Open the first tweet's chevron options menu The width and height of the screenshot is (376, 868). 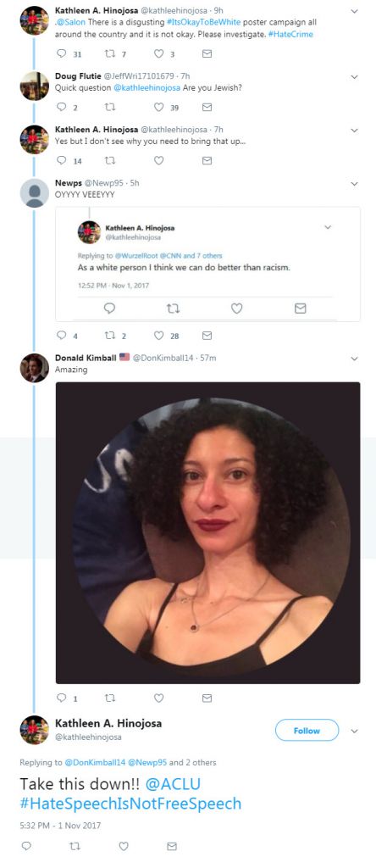[x=355, y=11]
